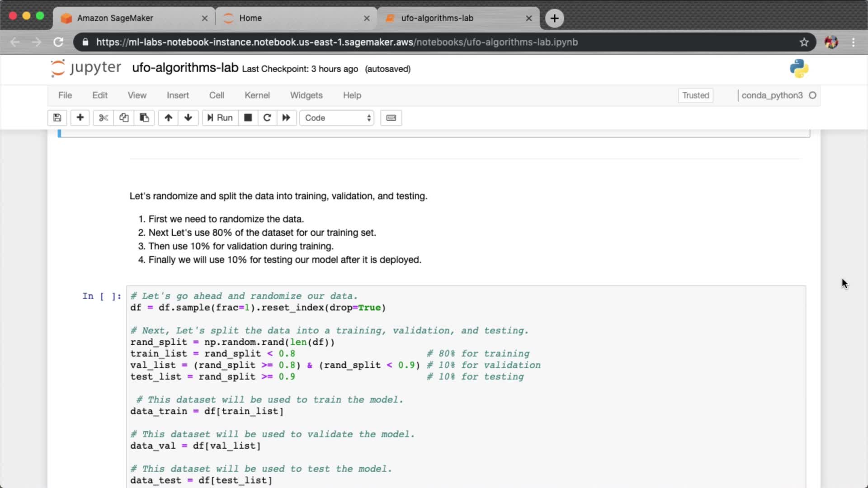This screenshot has width=868, height=488.
Task: Cut selected cells with the scissors icon
Action: coord(104,118)
